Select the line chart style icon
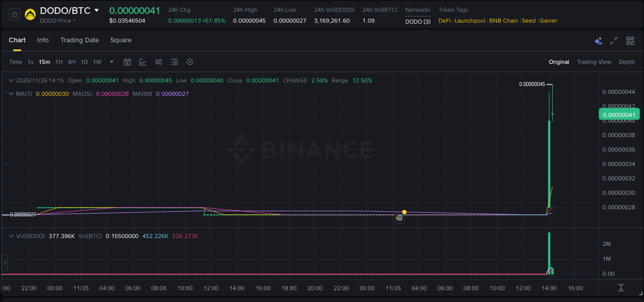This screenshot has height=302, width=644. [143, 62]
